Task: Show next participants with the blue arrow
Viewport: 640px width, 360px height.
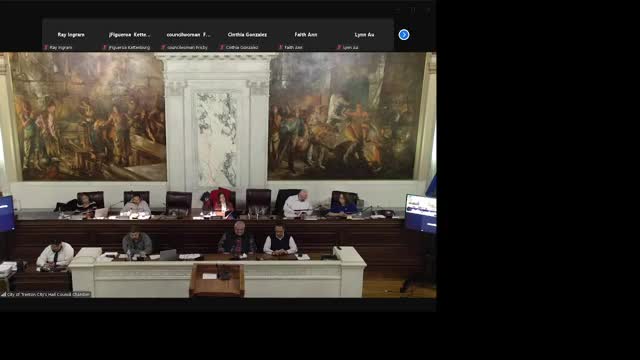Action: point(404,35)
